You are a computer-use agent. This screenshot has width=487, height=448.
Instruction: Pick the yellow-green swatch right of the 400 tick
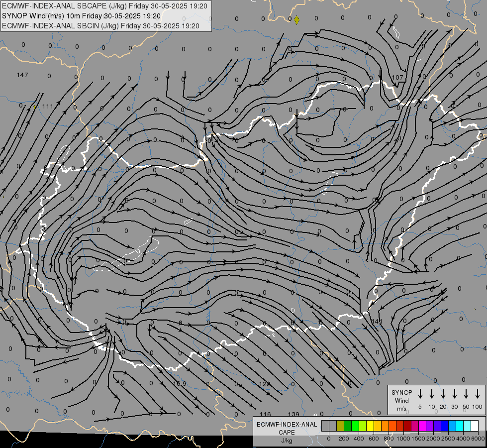363,426
